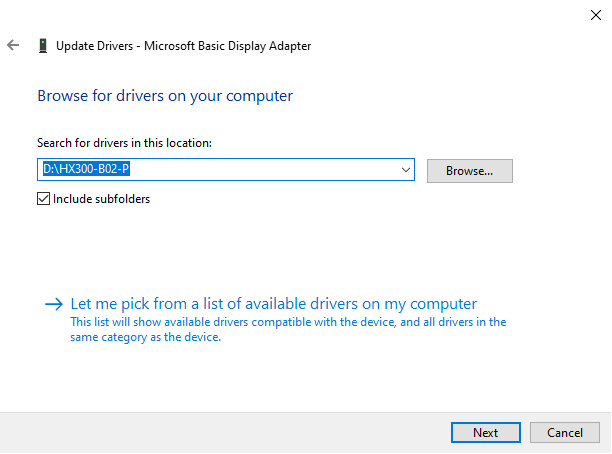Open the Browse... folder picker
This screenshot has height=454, width=612.
pos(469,171)
